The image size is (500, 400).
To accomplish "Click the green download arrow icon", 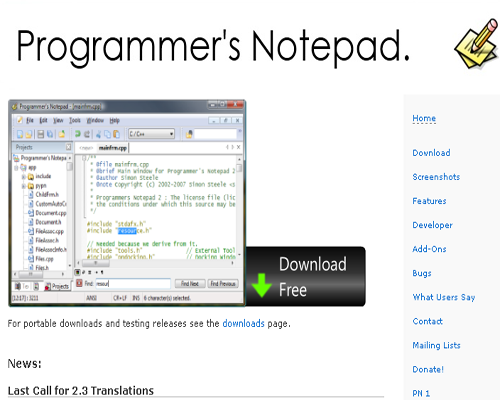I will pyautogui.click(x=261, y=285).
